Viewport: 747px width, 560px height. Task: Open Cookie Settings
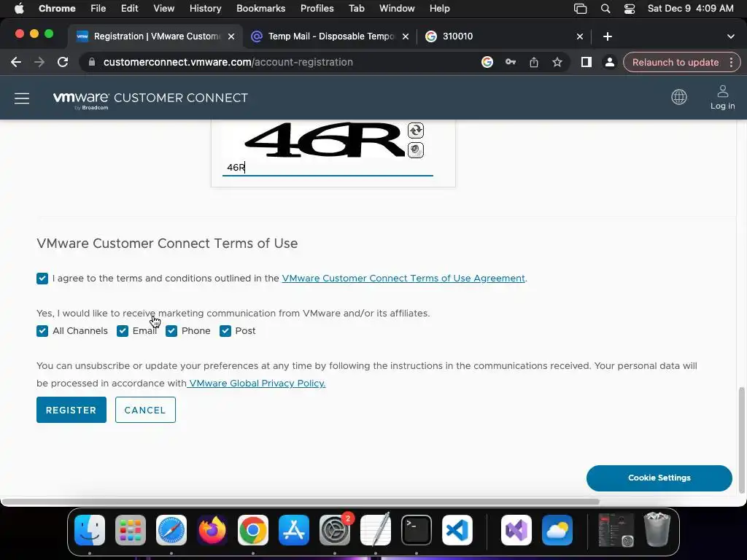659,478
